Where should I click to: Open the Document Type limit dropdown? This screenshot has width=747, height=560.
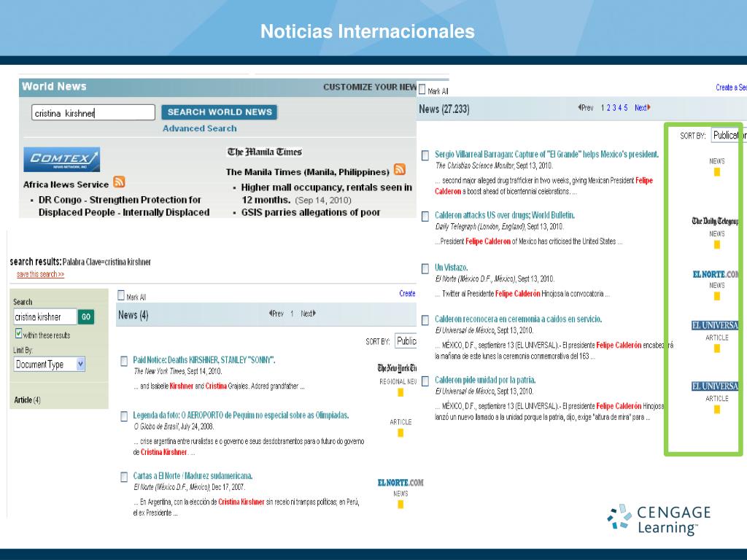tap(50, 365)
